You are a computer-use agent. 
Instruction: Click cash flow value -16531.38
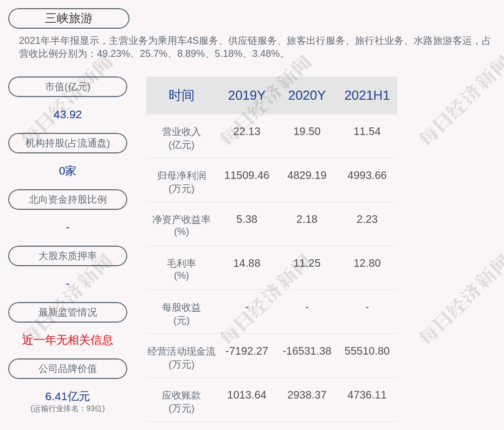307,351
